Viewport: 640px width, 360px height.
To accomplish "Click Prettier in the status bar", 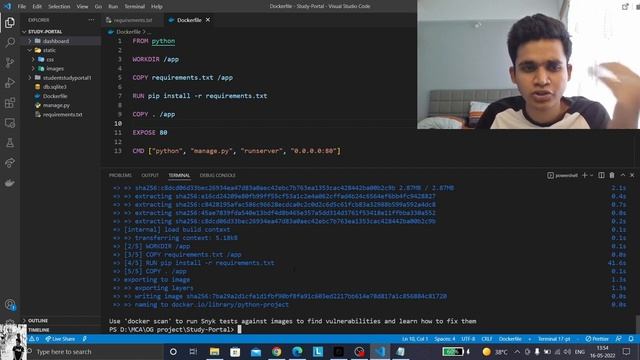I will [597, 339].
